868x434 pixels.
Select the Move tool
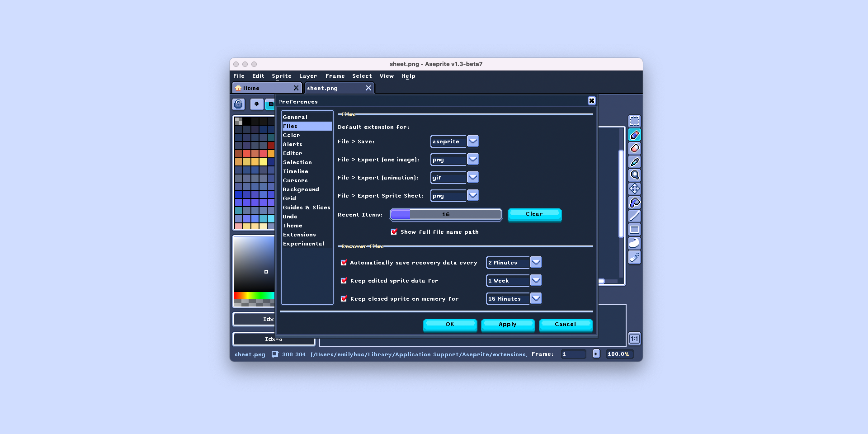click(634, 189)
